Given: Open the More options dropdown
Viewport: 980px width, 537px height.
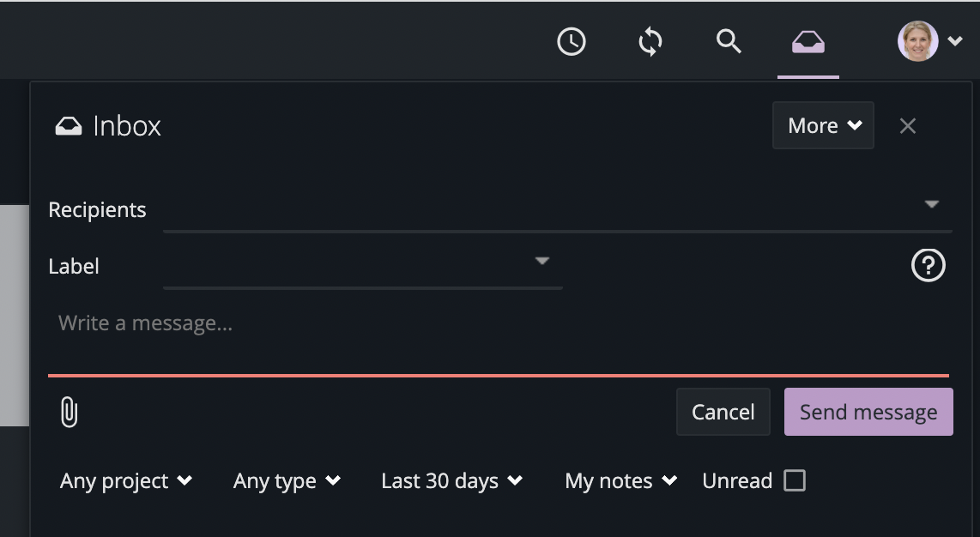Looking at the screenshot, I should point(822,125).
